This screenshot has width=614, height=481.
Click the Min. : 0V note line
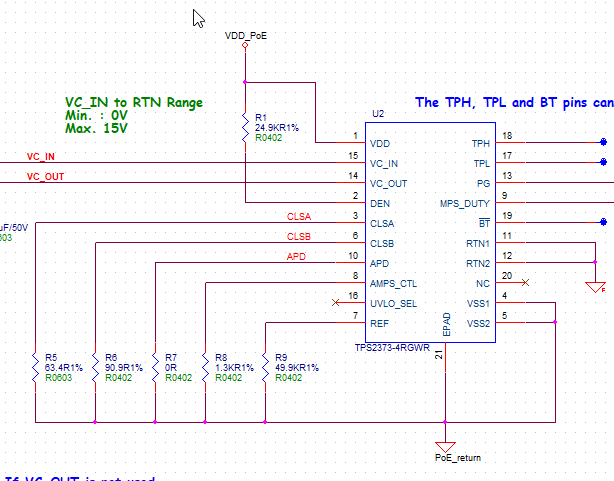[x=96, y=116]
